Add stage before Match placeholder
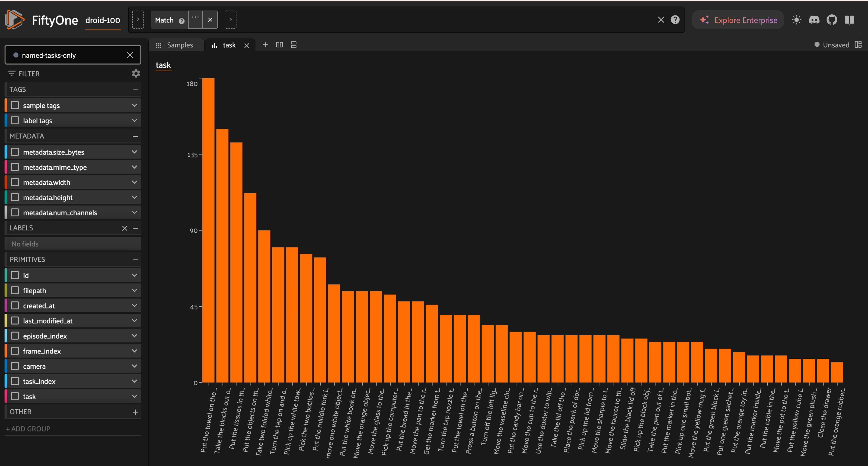The height and width of the screenshot is (466, 868). (x=138, y=20)
